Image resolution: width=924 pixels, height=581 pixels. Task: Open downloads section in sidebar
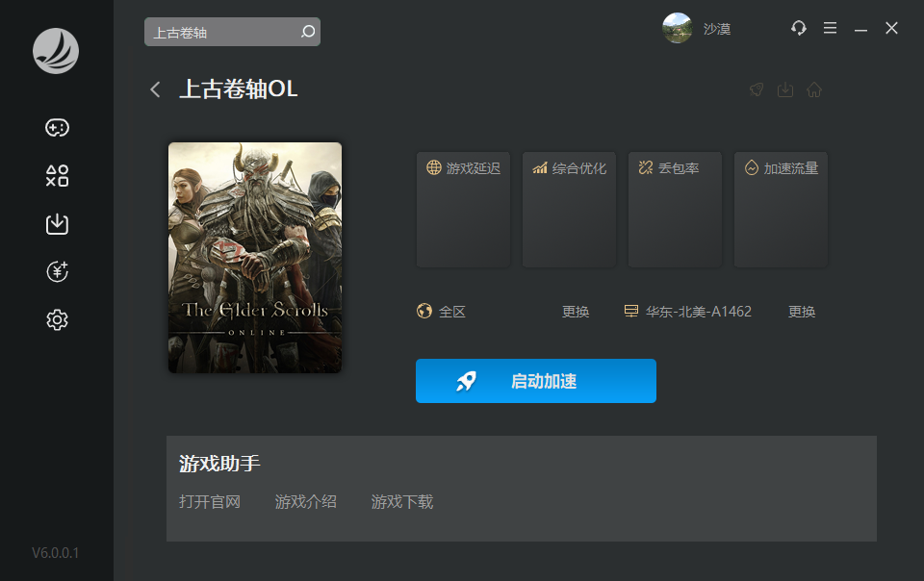(x=57, y=224)
